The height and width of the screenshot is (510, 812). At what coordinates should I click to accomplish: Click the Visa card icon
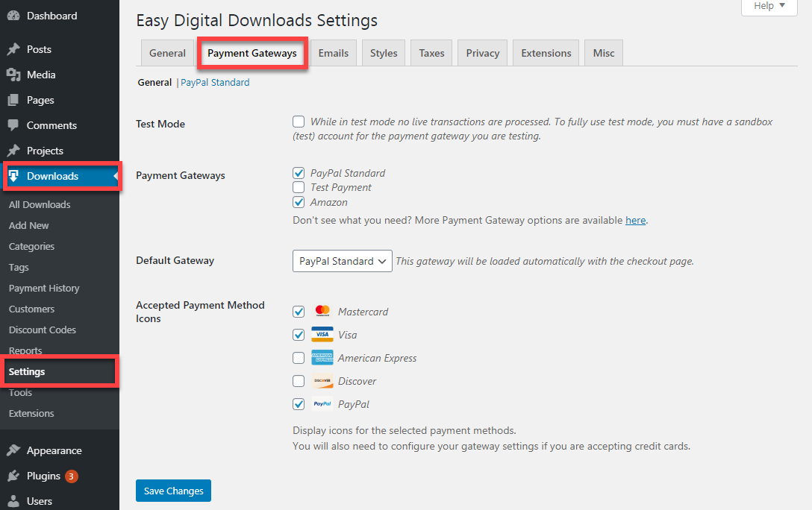point(322,334)
